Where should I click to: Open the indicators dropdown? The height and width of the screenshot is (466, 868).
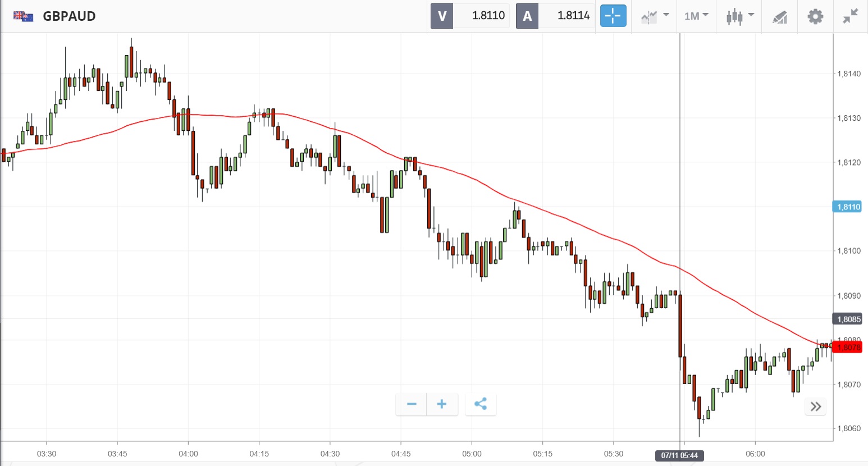point(655,16)
